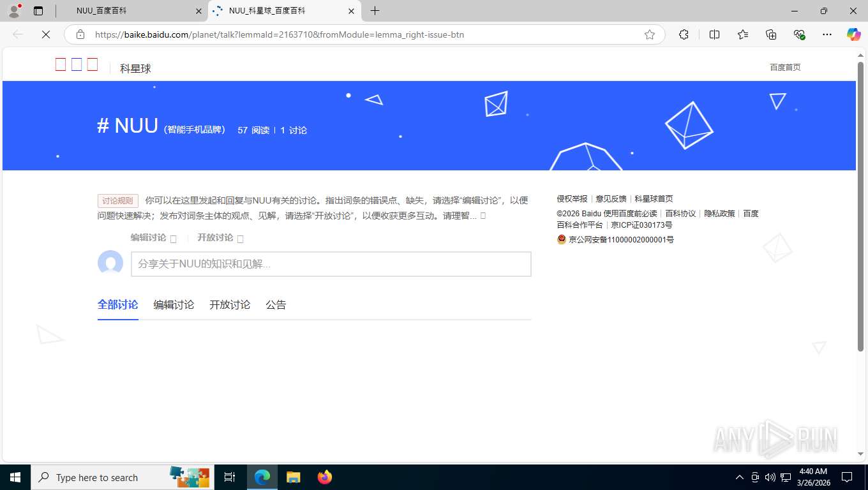Toggle split screen view
The height and width of the screenshot is (490, 868).
click(714, 34)
